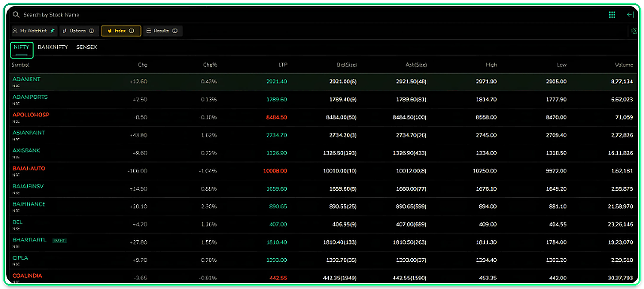Open the BEL stock symbol
This screenshot has height=289, width=644.
point(17,222)
